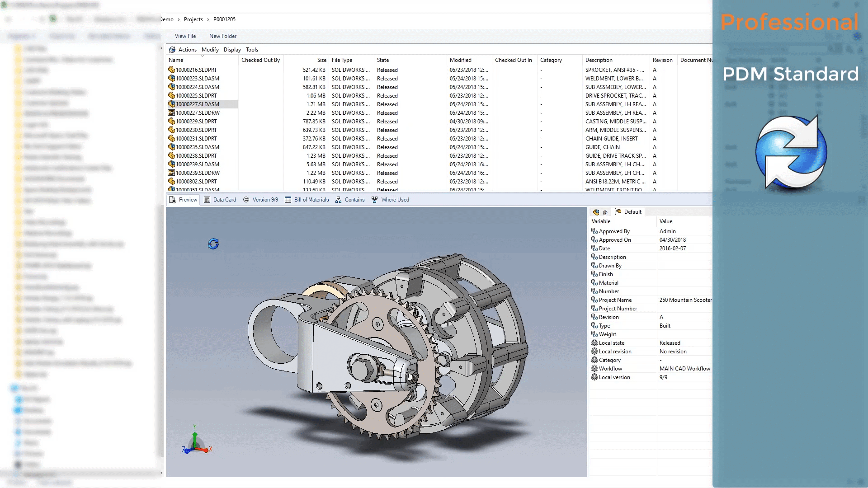Sort by the Modified column header
This screenshot has height=488, width=868.
coord(469,60)
